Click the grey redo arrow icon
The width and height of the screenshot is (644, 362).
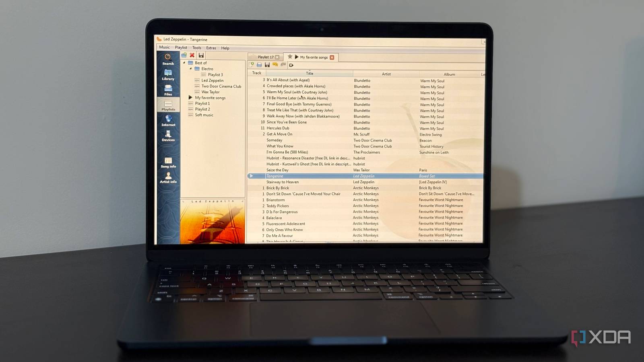[x=283, y=65]
